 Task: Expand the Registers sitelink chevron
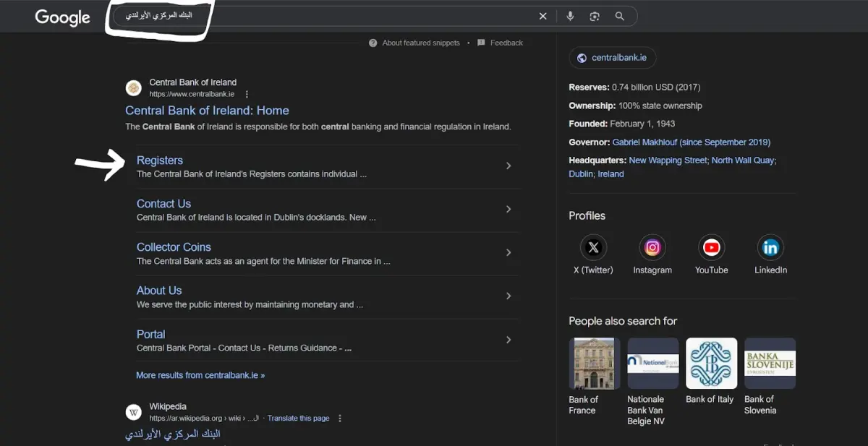pyautogui.click(x=509, y=166)
